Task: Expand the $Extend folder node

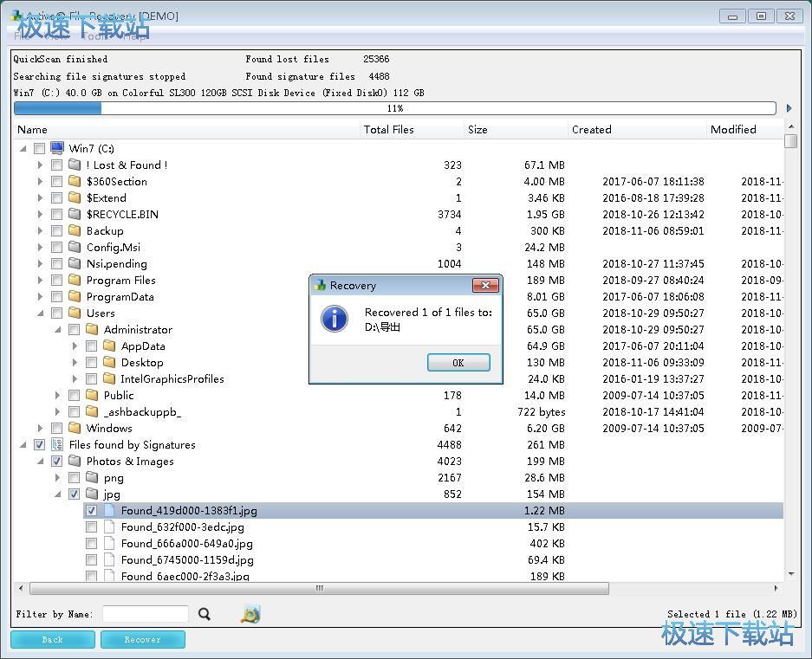Action: [x=41, y=197]
